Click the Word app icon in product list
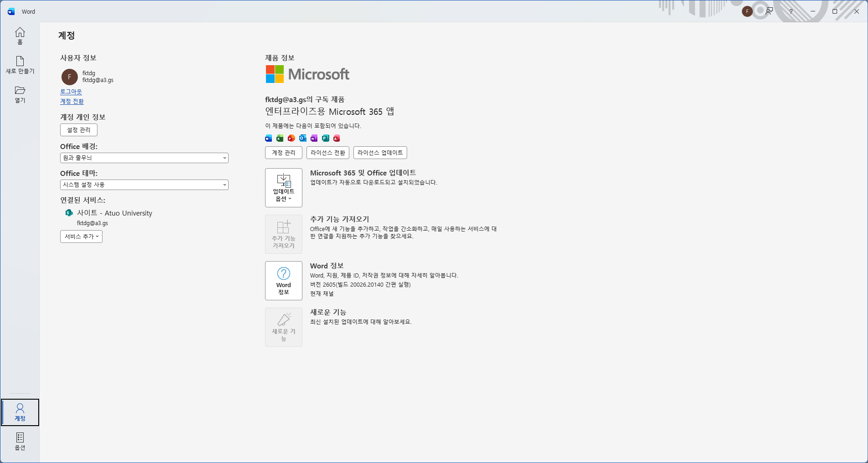868x463 pixels. point(269,138)
